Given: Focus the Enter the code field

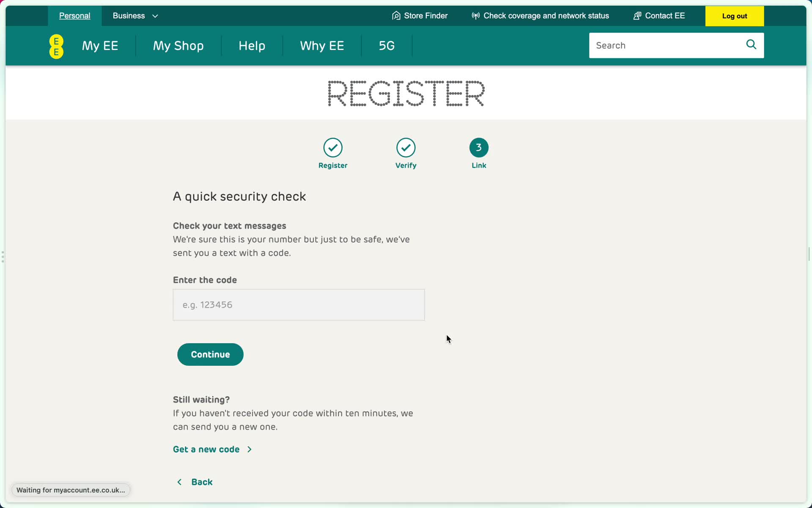Looking at the screenshot, I should [x=299, y=305].
